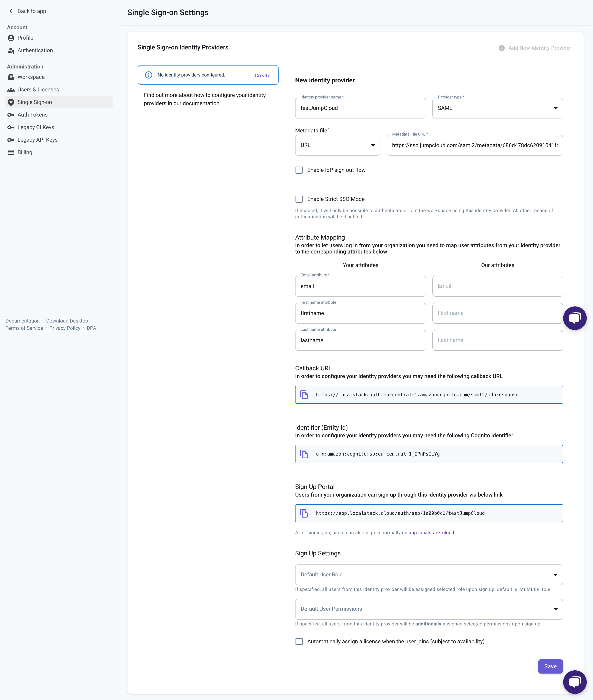The height and width of the screenshot is (700, 593).
Task: Select the Auth Tokens key icon in sidebar
Action: [11, 114]
